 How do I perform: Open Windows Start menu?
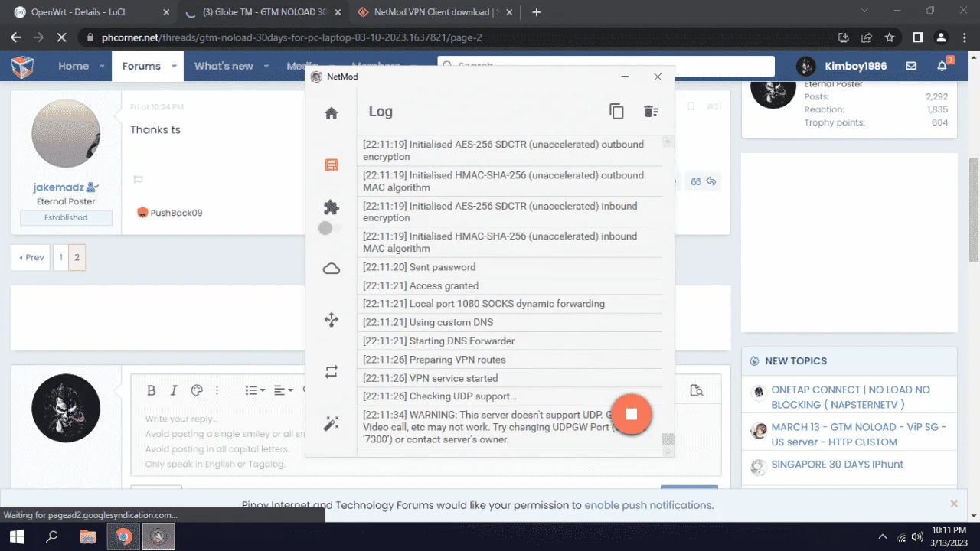pyautogui.click(x=16, y=536)
